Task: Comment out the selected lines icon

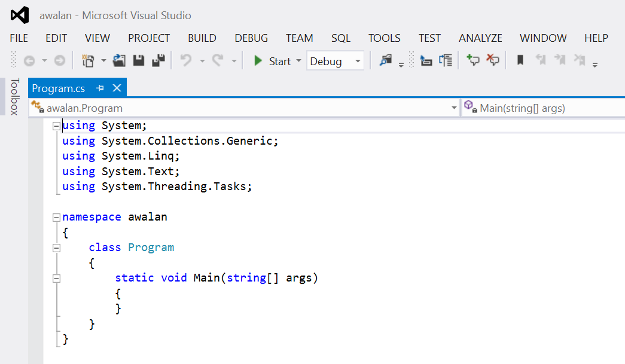Action: pos(473,60)
